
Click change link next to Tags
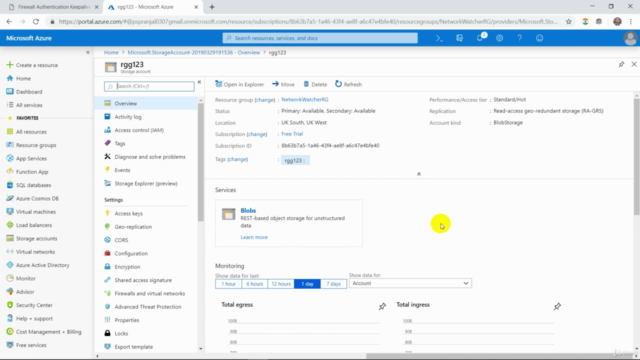click(x=238, y=159)
